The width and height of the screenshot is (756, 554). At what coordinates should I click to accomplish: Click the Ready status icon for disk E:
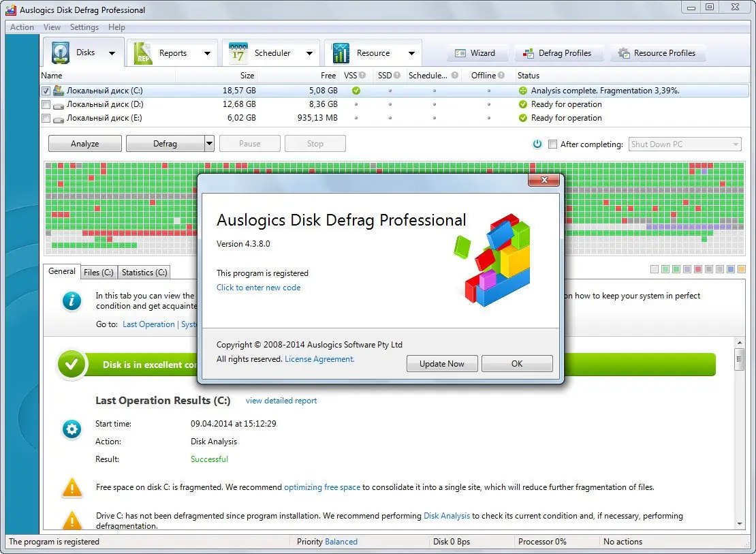(522, 118)
